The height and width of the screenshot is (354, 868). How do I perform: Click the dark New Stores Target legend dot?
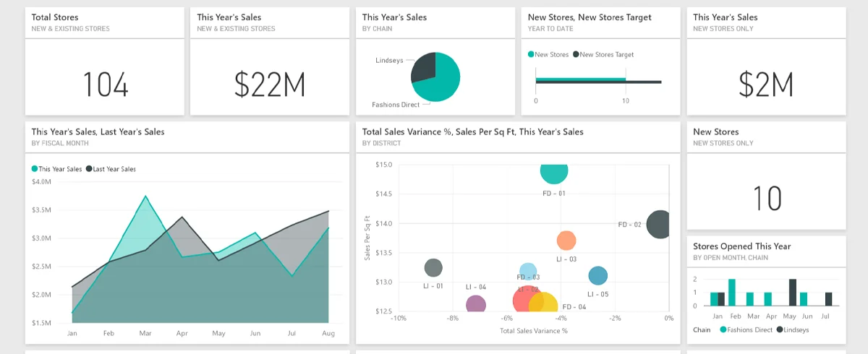[x=576, y=54]
